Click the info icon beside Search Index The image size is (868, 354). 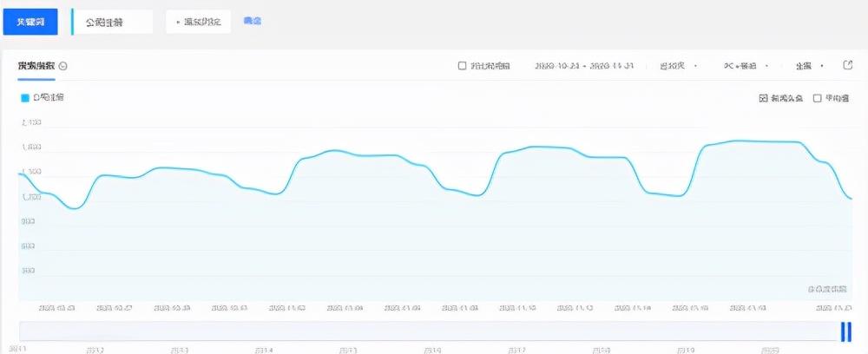pos(63,66)
